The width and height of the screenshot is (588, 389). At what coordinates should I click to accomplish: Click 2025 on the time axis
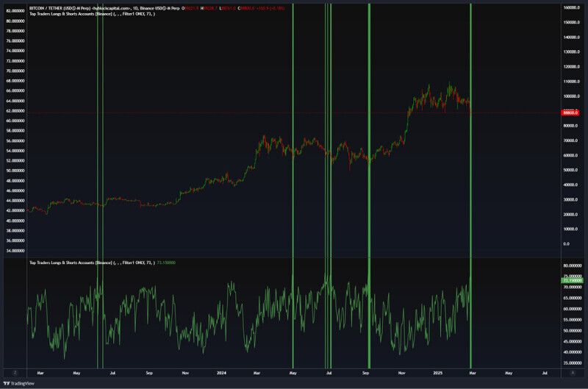coord(437,372)
